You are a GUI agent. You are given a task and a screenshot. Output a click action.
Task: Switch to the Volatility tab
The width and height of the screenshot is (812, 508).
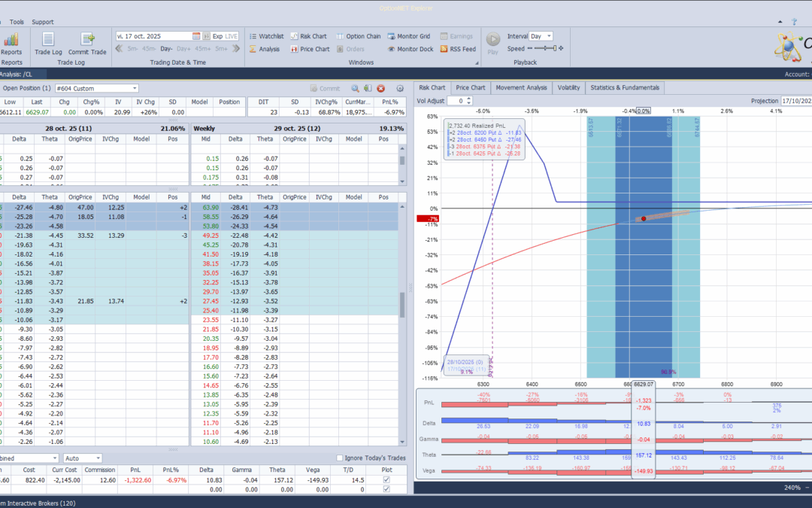[568, 87]
